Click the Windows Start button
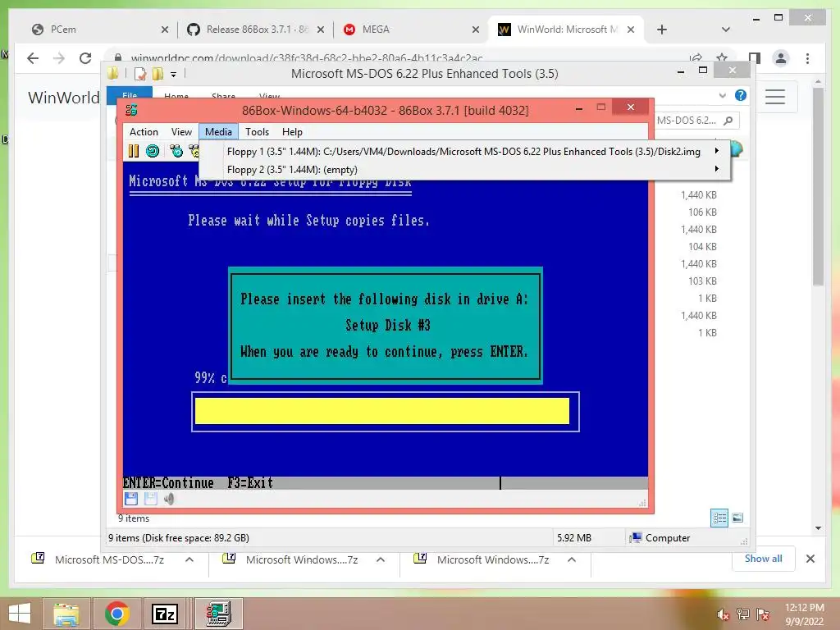This screenshot has width=840, height=630. click(20, 614)
